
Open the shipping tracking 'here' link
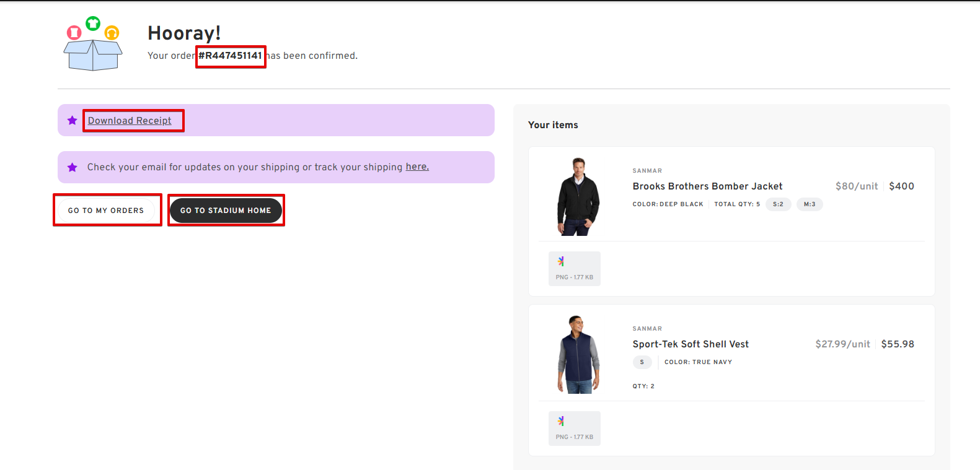(x=417, y=167)
